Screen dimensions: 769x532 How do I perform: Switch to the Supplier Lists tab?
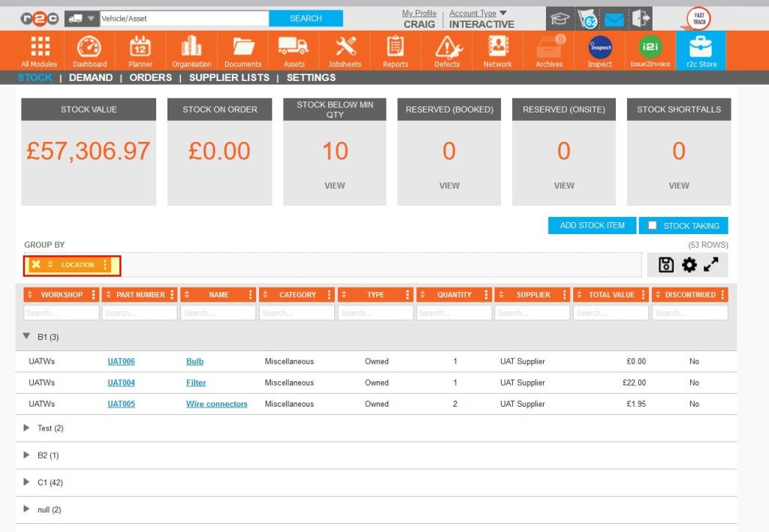pos(229,77)
